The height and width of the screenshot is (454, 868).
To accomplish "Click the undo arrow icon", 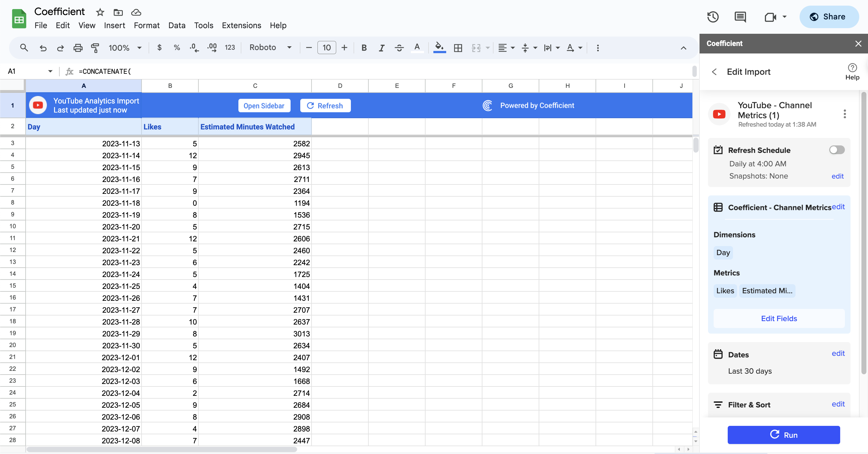I will click(43, 48).
